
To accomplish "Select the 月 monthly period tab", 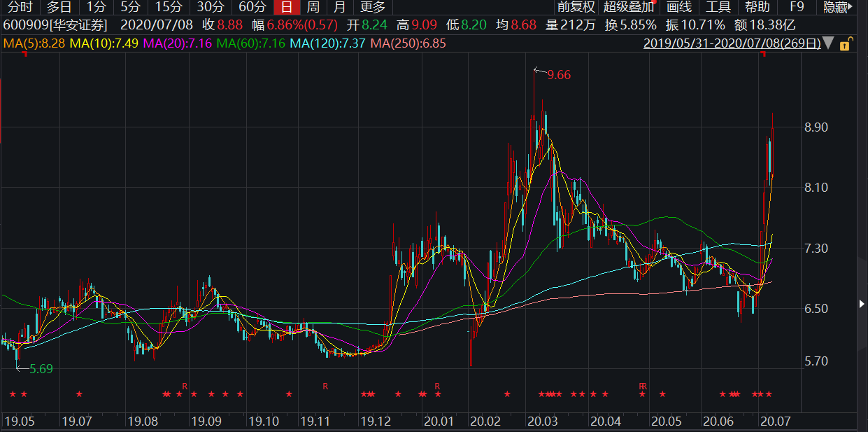I will coord(339,8).
